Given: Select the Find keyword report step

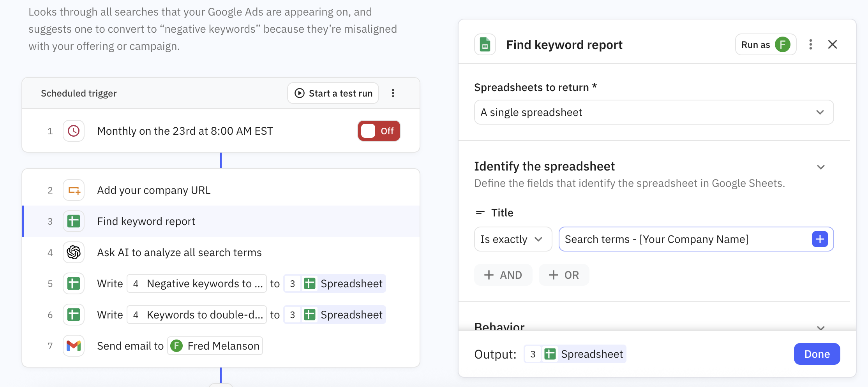Looking at the screenshot, I should click(x=146, y=221).
